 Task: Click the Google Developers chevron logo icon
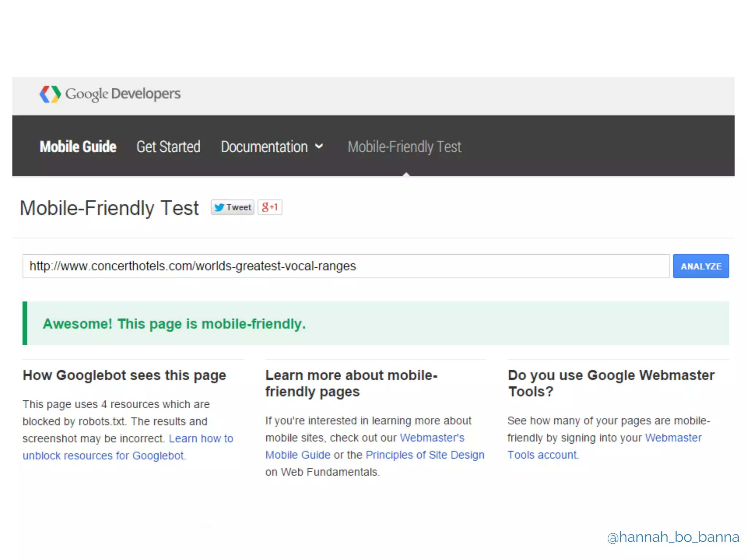(50, 94)
